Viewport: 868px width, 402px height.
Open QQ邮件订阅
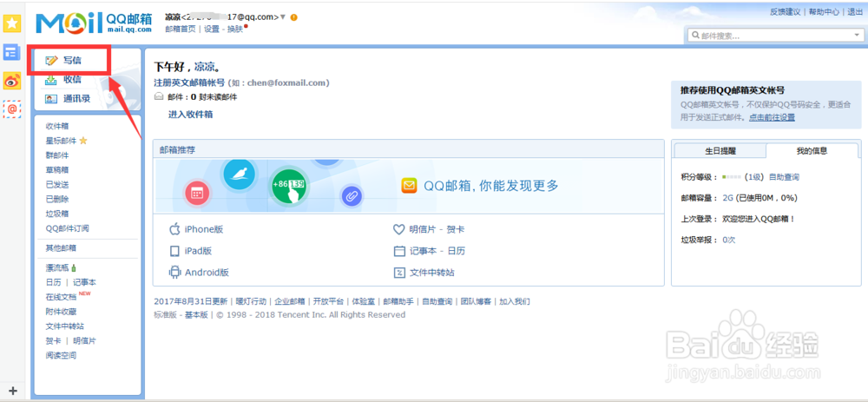68,228
